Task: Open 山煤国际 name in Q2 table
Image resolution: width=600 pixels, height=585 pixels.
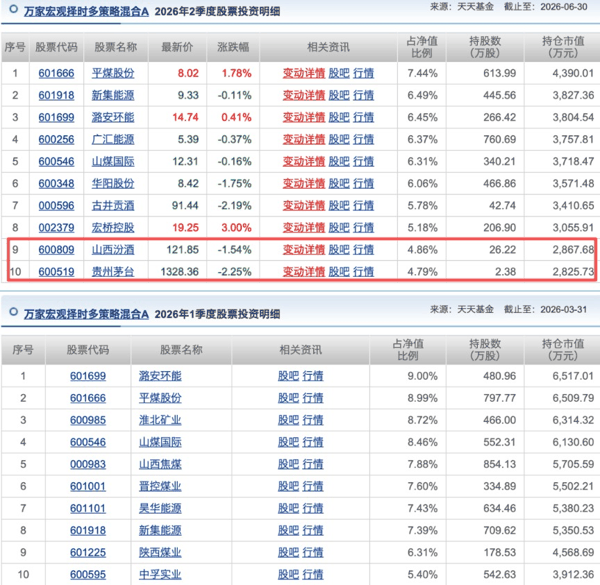Action: point(113,161)
